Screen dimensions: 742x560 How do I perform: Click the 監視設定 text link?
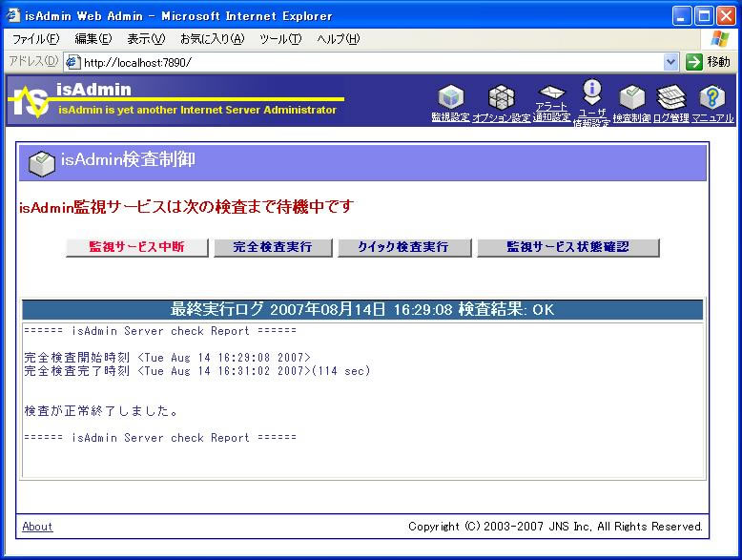coord(450,117)
